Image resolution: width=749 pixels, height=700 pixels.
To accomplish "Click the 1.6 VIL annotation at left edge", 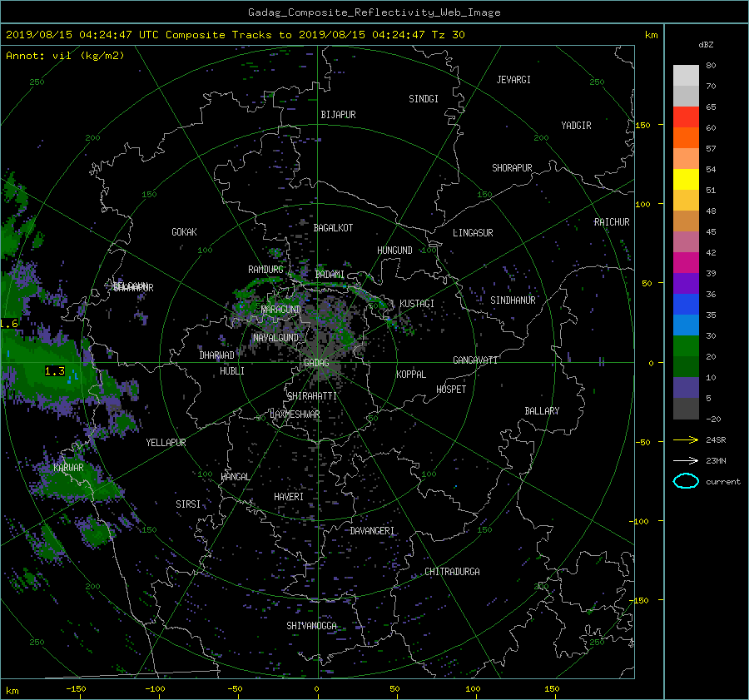I will click(9, 324).
